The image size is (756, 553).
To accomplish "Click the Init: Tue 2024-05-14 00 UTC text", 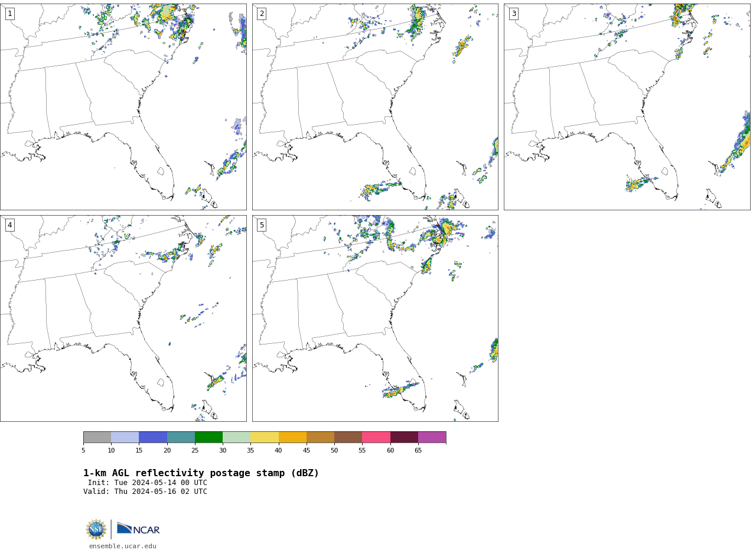I will [148, 483].
